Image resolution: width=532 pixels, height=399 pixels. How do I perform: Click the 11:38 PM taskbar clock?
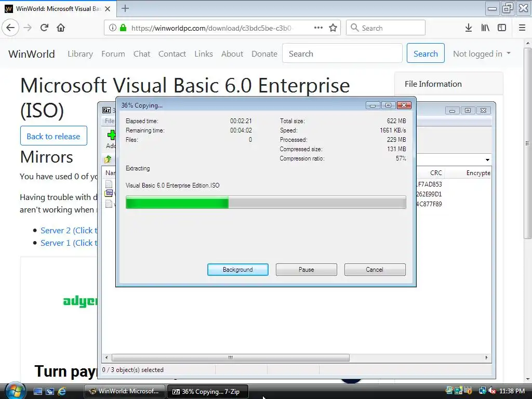point(512,391)
